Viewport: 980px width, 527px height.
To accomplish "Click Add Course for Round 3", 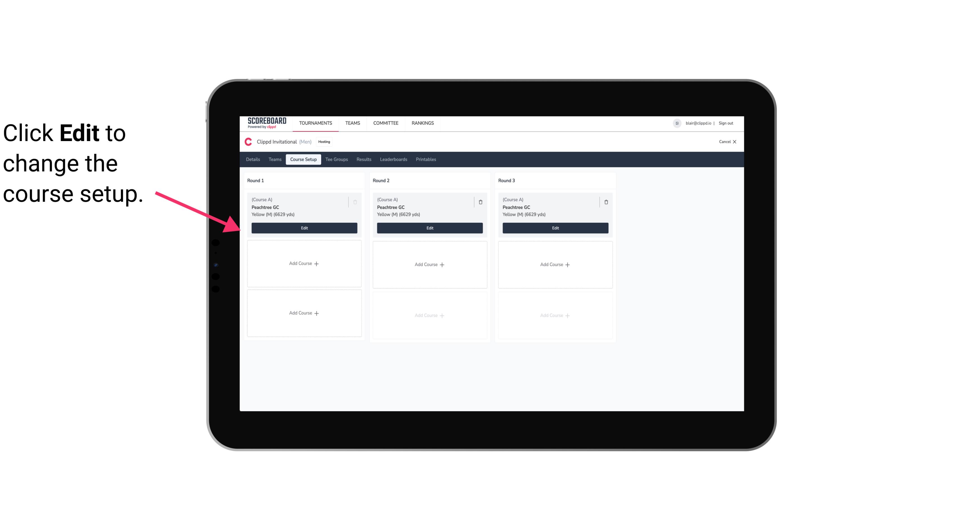I will pos(555,264).
